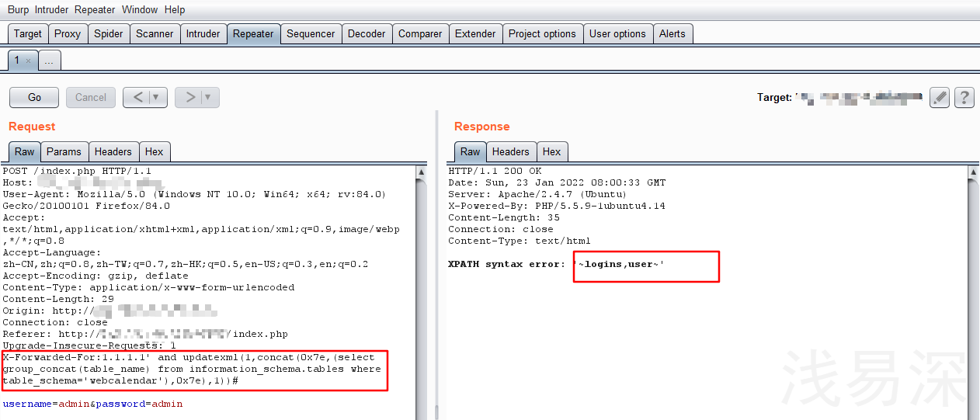Click the Go button to send request

click(x=34, y=97)
